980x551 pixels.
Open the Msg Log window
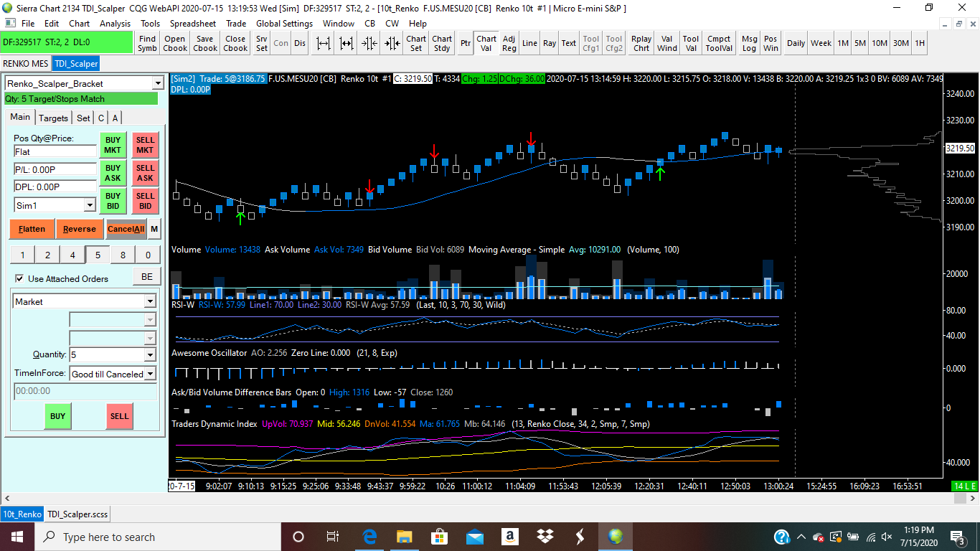(x=749, y=43)
